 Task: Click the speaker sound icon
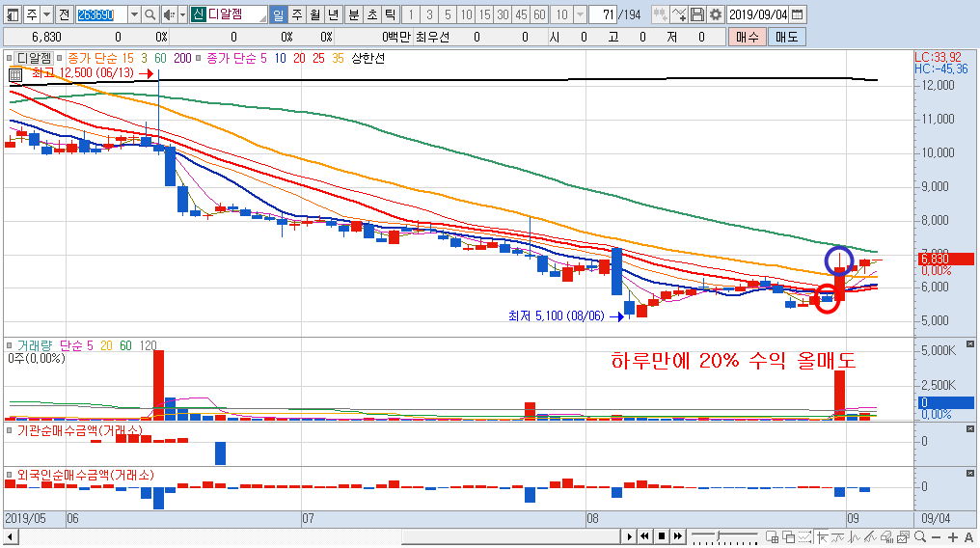tap(169, 14)
